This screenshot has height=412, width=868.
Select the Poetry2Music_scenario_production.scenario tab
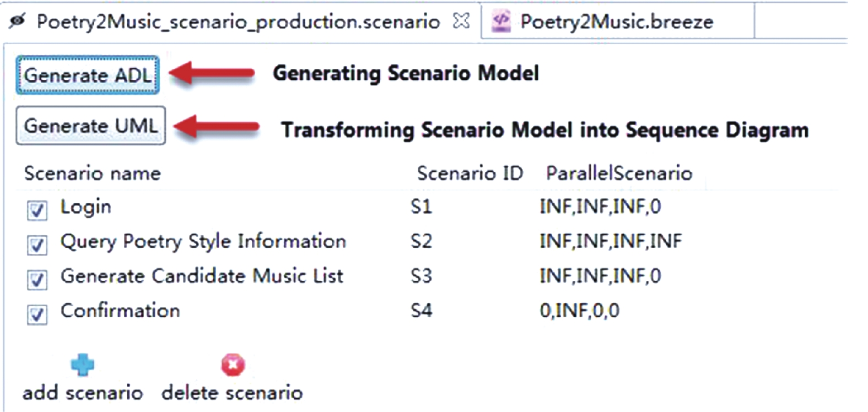(238, 22)
